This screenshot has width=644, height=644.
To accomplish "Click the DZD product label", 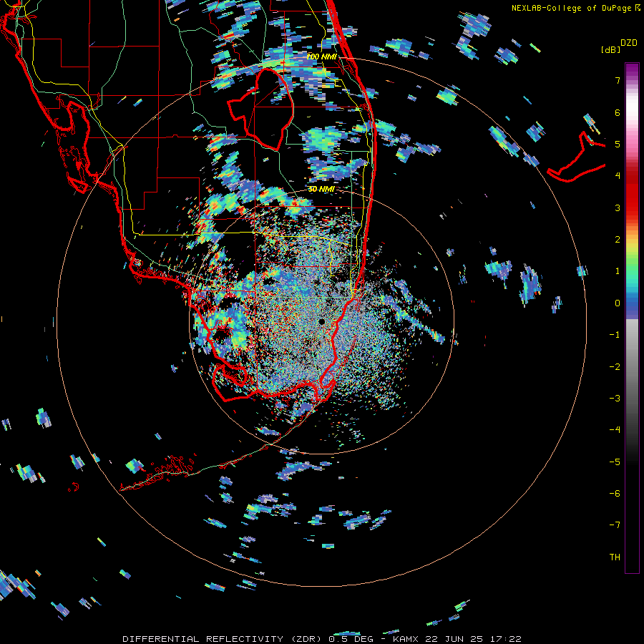I will [x=629, y=43].
